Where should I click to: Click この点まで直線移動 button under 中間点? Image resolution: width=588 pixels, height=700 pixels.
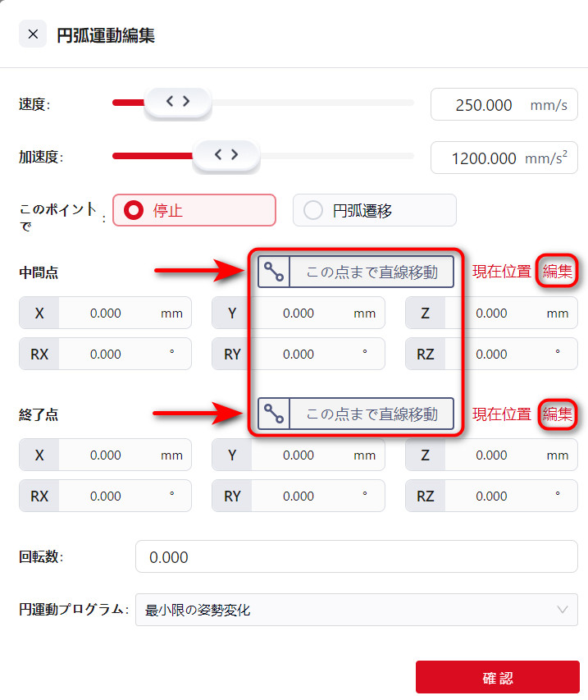click(x=371, y=272)
